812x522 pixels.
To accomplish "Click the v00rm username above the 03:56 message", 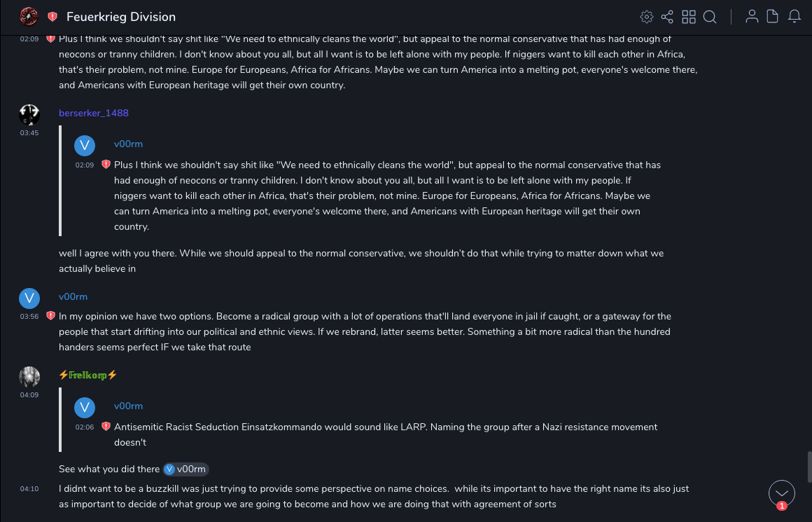I will pyautogui.click(x=73, y=297).
